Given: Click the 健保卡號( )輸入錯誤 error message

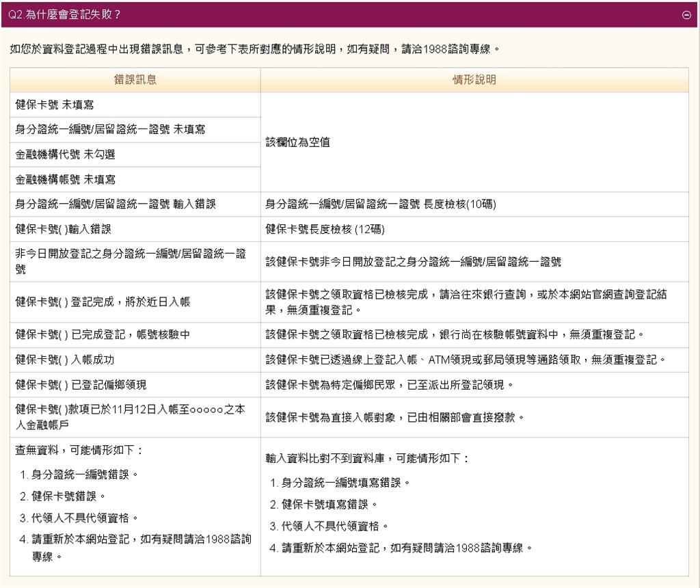Looking at the screenshot, I should click(x=63, y=229).
